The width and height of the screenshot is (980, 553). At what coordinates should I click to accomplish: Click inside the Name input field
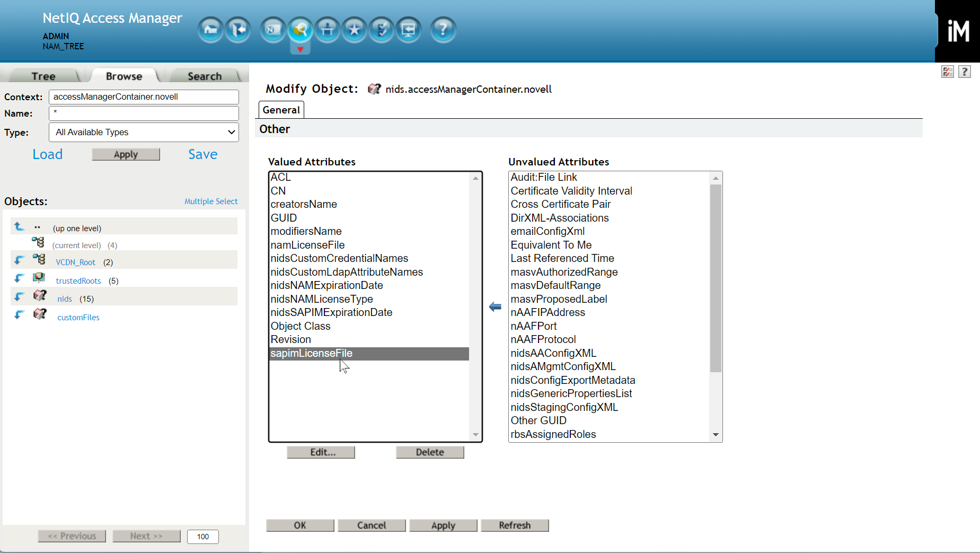click(x=143, y=113)
